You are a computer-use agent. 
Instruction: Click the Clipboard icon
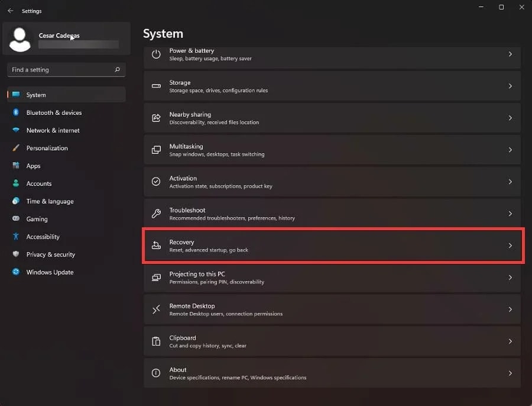tap(156, 341)
